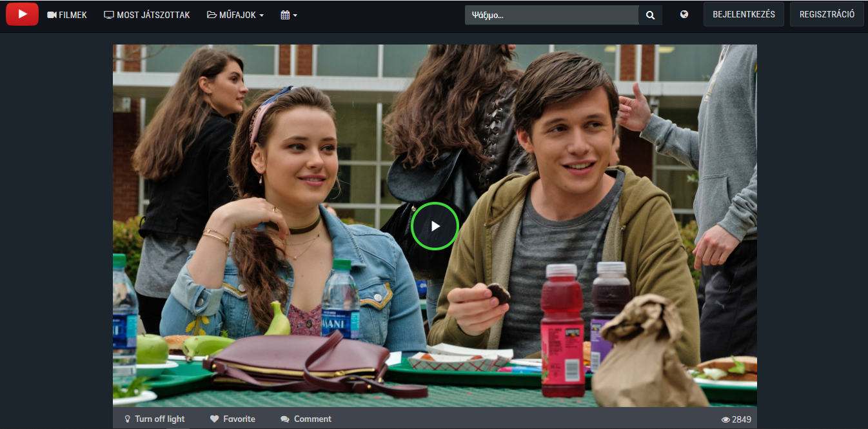
Task: Open the MOST JÁTSZOTTAK menu item
Action: point(147,15)
